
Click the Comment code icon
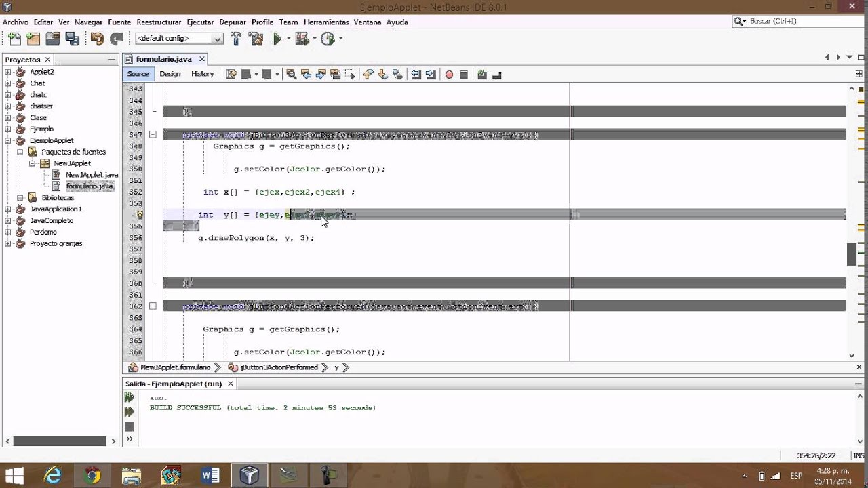click(x=481, y=74)
